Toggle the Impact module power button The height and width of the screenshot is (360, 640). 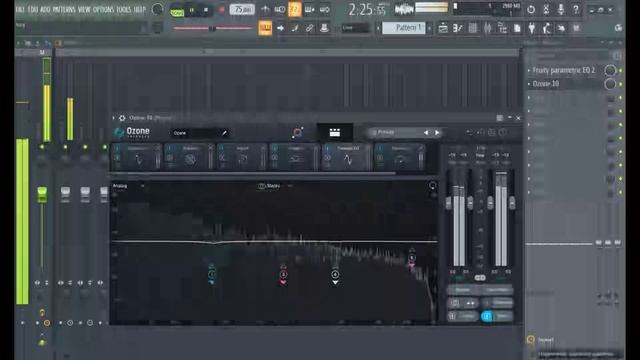coord(222,148)
